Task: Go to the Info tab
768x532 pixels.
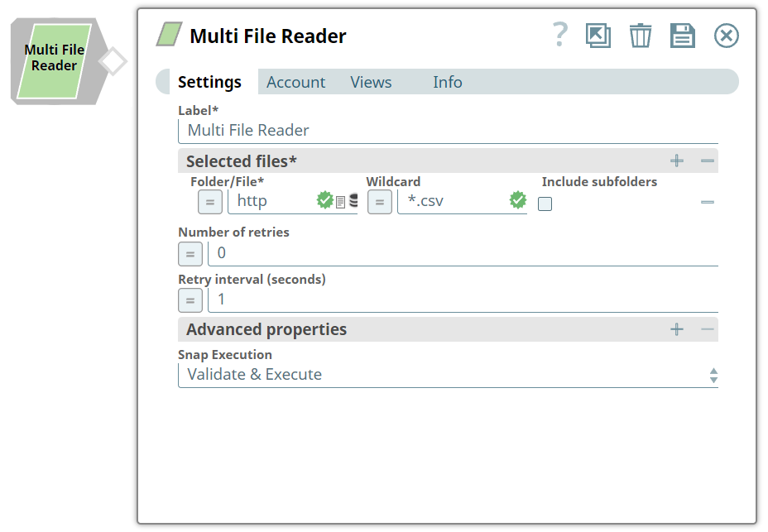Action: pos(447,82)
